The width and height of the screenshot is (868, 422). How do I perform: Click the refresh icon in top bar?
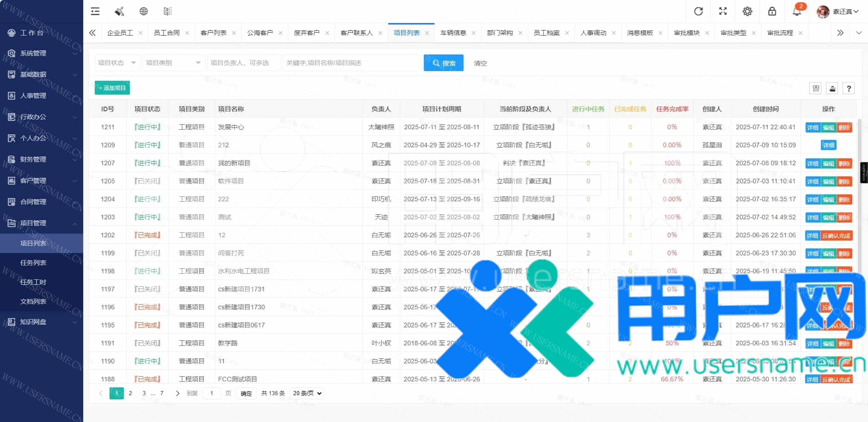point(698,12)
